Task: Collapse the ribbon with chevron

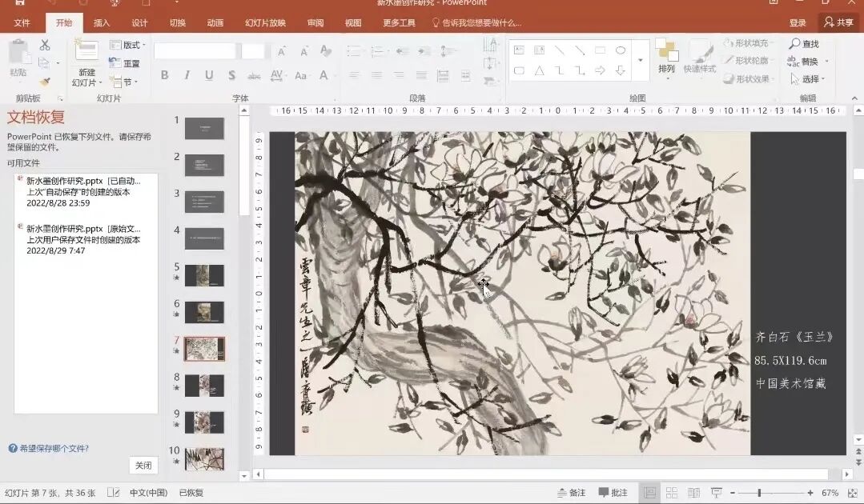Action: (854, 98)
